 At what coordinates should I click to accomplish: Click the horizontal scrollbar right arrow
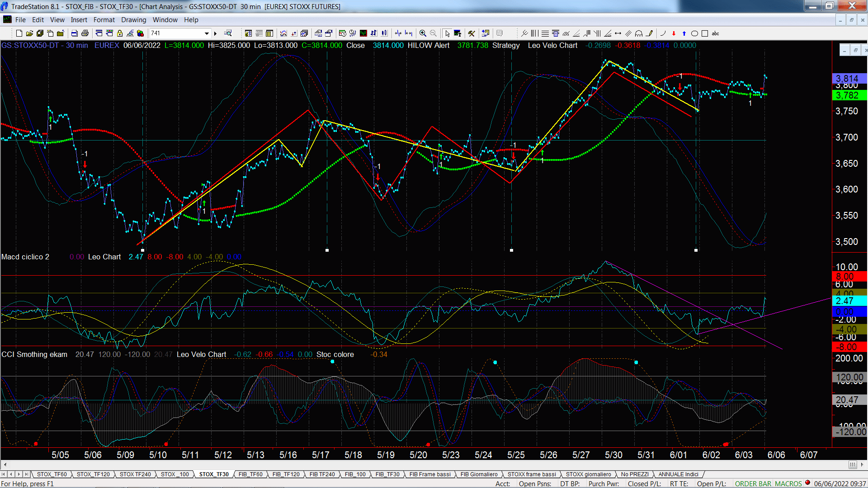pos(862,465)
